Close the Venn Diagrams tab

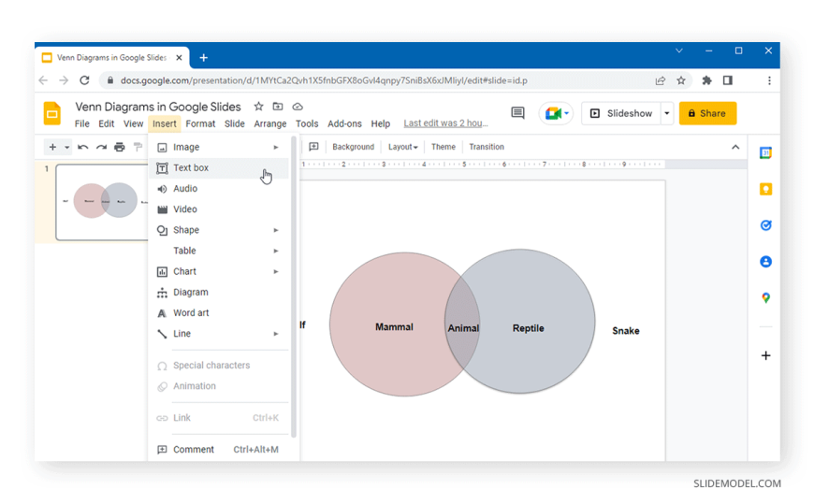[179, 58]
